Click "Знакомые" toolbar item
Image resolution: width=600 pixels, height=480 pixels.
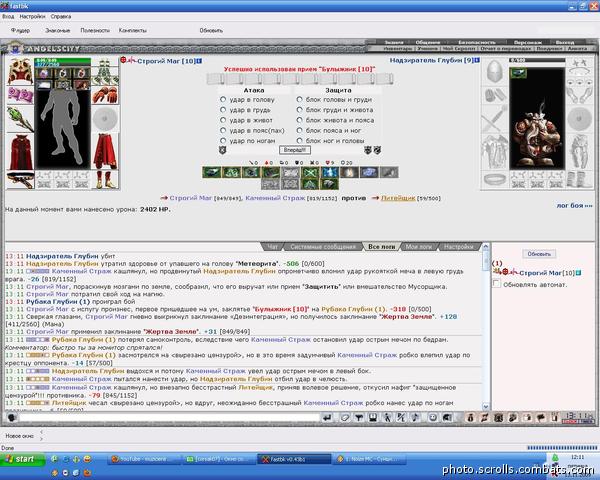click(x=57, y=30)
